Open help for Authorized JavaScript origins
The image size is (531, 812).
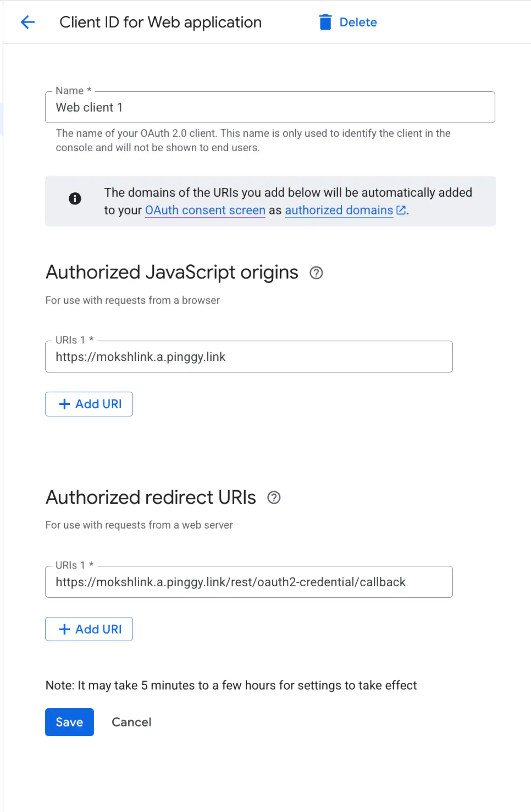click(316, 272)
